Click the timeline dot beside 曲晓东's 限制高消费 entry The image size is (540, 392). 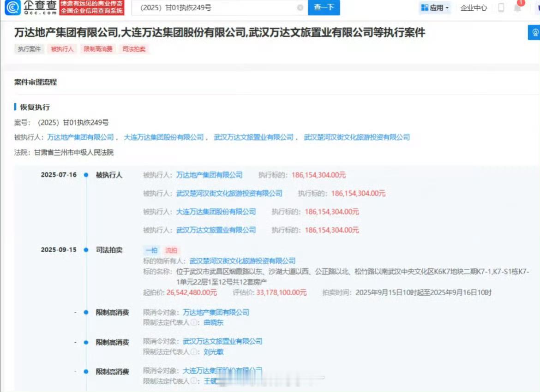(86, 312)
